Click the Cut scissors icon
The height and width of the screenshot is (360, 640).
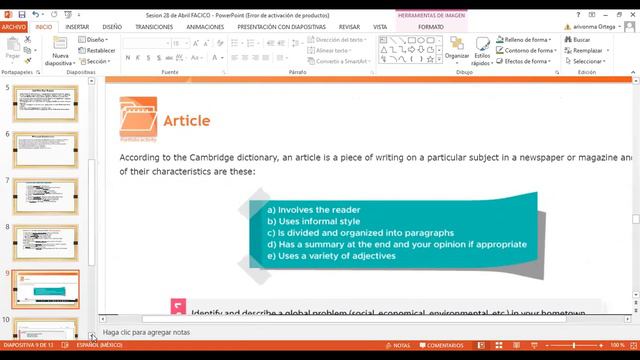point(27,39)
